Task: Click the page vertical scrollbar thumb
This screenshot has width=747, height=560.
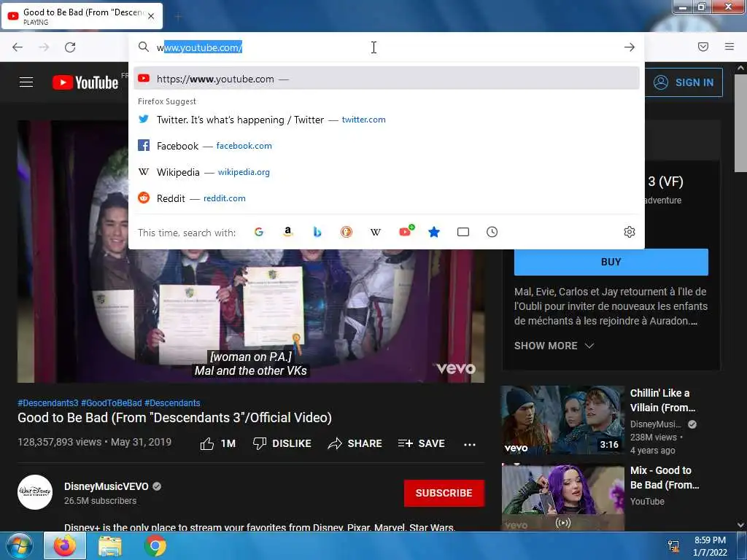Action: (740, 123)
